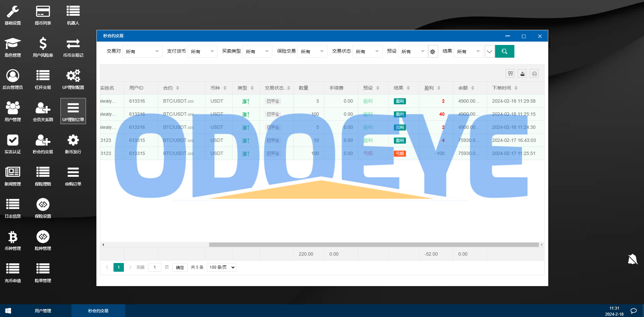
Task: Go to page 1 pagination button
Action: click(x=119, y=267)
